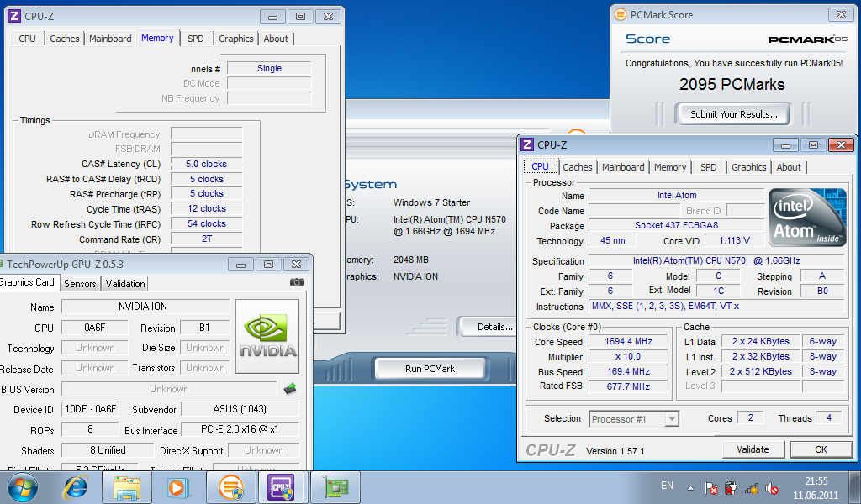Open the Windows Start orb

pyautogui.click(x=23, y=487)
